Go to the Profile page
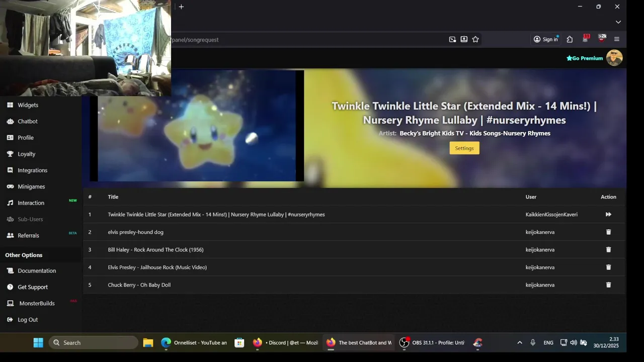The image size is (644, 362). pos(26,138)
